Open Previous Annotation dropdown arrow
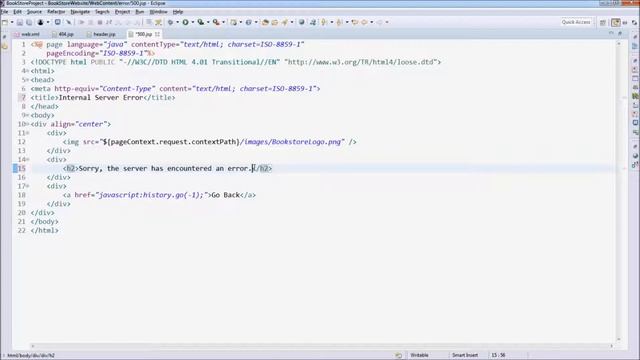640x360 pixels. tap(347, 22)
